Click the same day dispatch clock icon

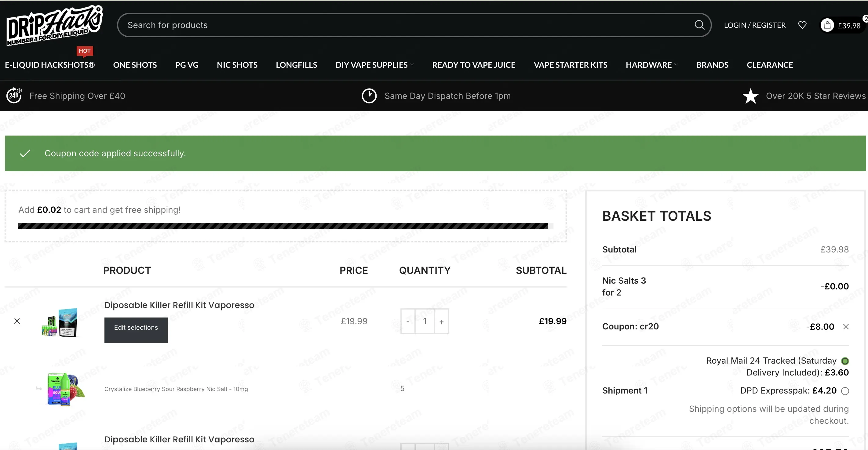pos(369,96)
